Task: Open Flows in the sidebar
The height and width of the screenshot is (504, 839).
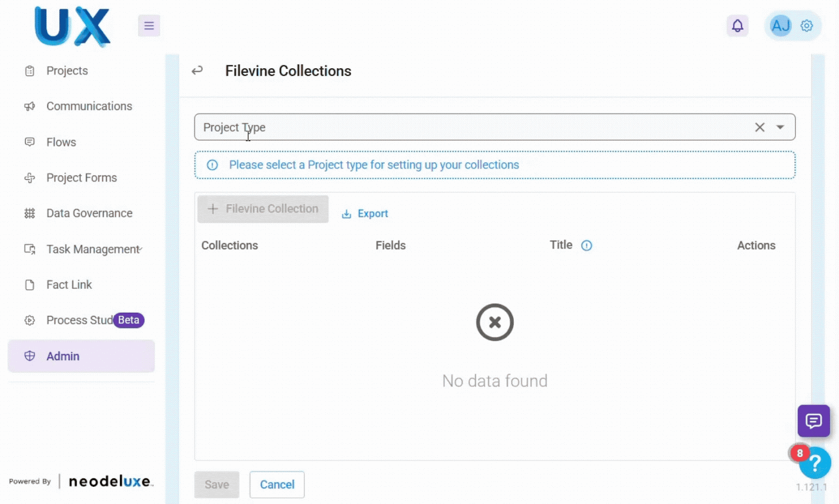Action: coord(81,142)
